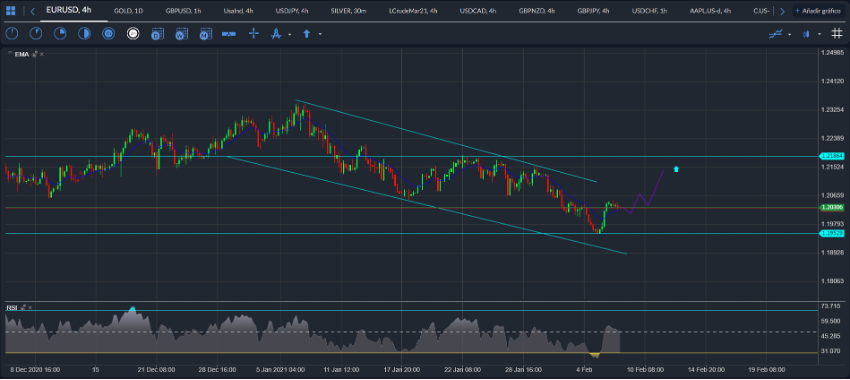Switch to the AAPL.US-d, 4h tab
The height and width of the screenshot is (380, 850).
(x=710, y=11)
